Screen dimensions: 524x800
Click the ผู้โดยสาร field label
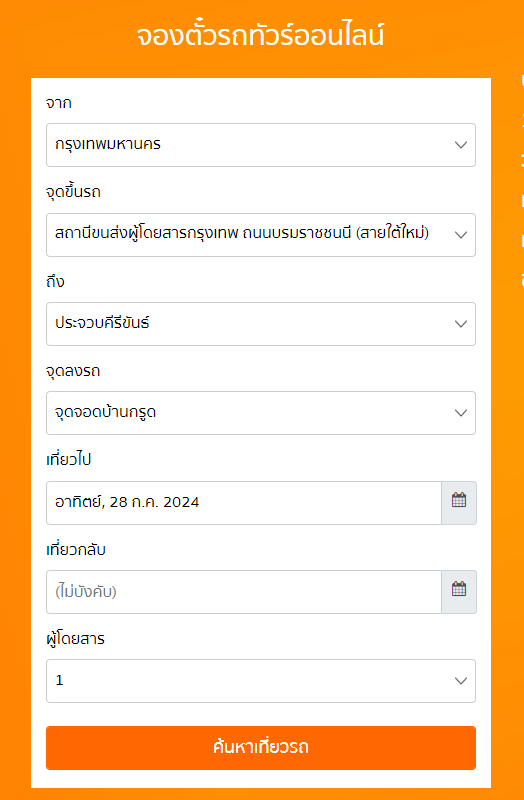75,638
